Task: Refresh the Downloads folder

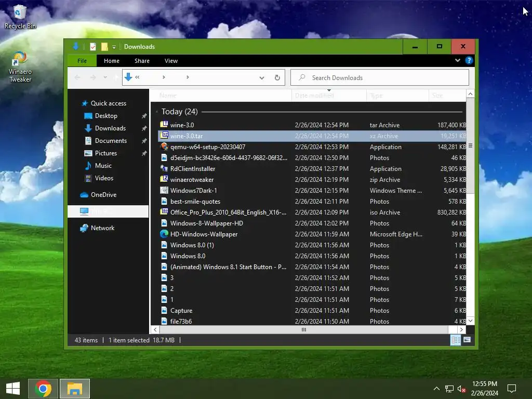Action: (277, 78)
